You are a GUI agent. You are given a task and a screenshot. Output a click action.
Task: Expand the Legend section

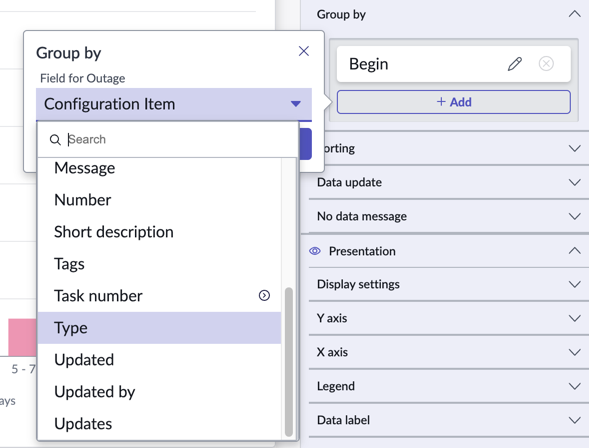[574, 386]
